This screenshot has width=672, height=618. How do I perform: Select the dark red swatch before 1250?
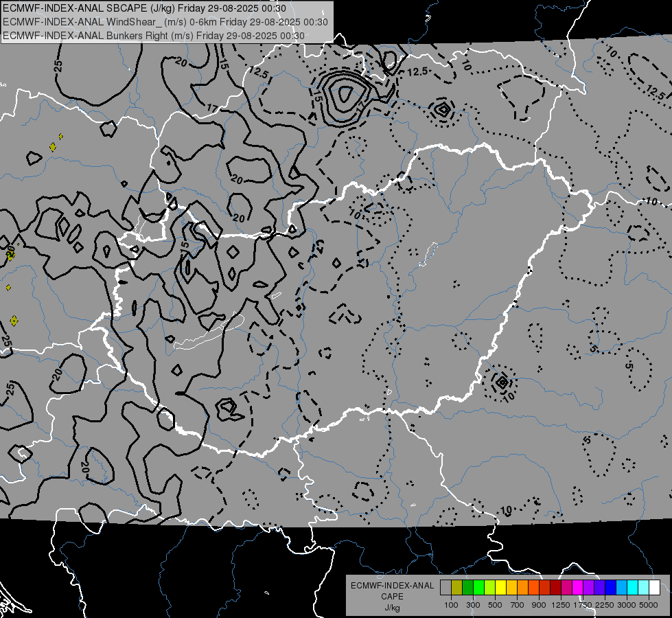[555, 588]
